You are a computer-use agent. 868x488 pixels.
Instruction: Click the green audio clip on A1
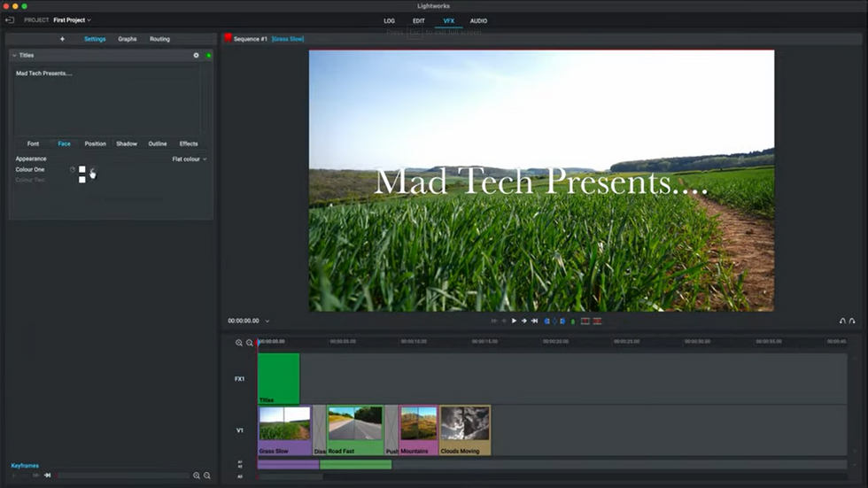click(355, 465)
